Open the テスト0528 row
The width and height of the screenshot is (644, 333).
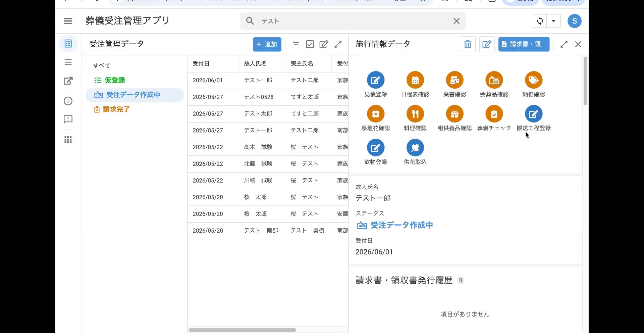[268, 97]
